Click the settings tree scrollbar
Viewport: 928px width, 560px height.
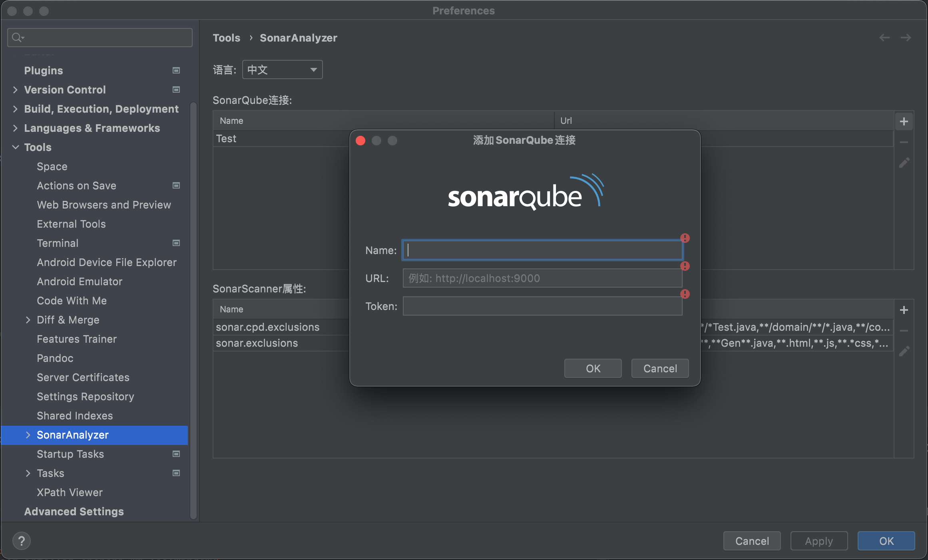[193, 311]
